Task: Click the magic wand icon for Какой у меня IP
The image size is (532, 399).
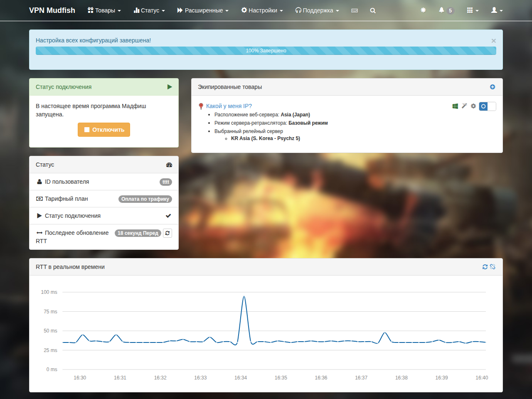Action: pyautogui.click(x=464, y=106)
